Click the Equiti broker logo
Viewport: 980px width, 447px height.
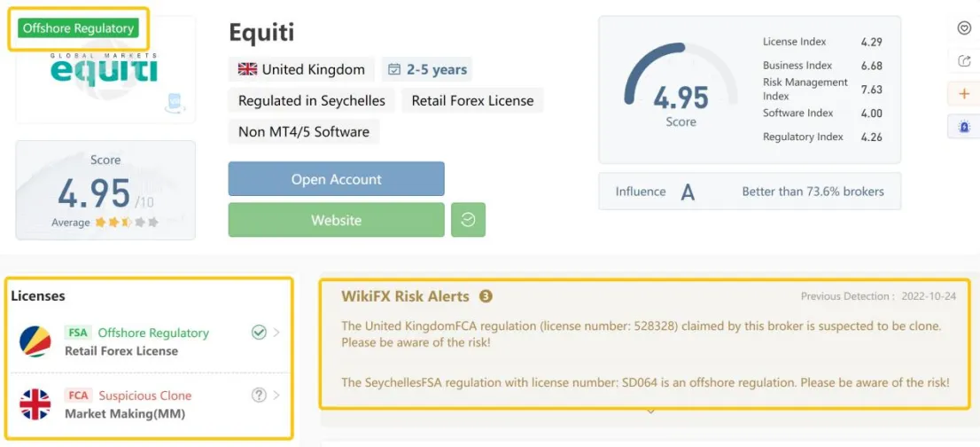(x=104, y=71)
